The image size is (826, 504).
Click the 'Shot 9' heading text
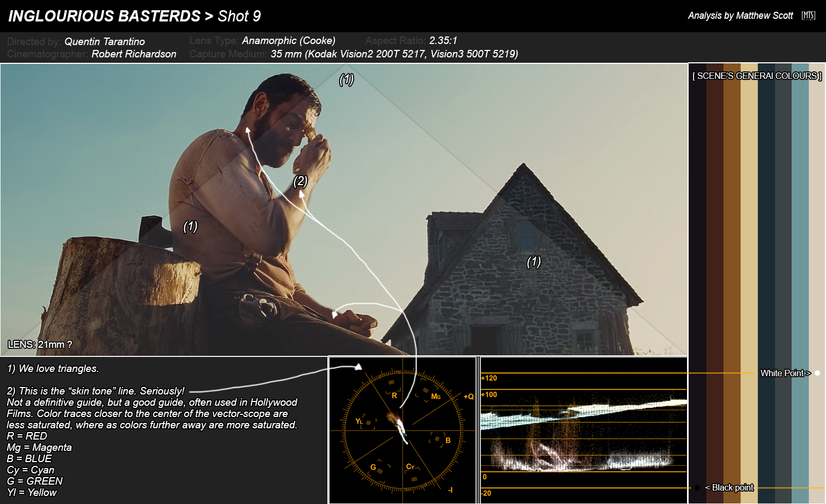tap(239, 16)
